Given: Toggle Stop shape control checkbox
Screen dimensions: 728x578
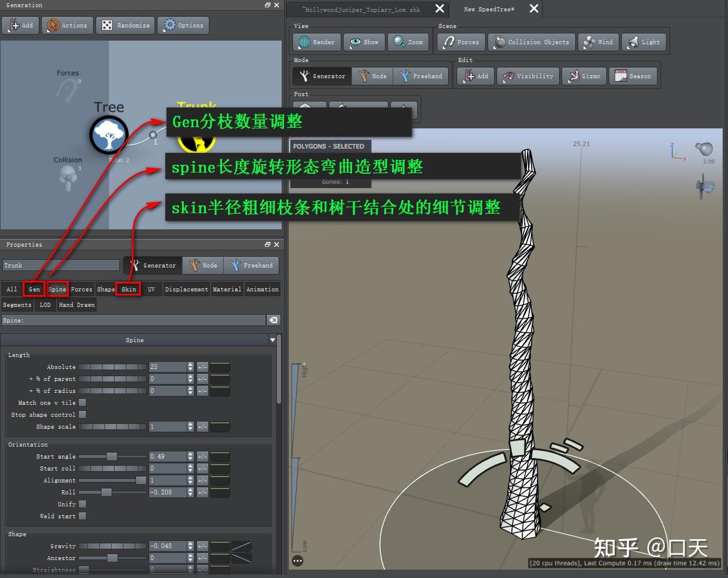Looking at the screenshot, I should (x=82, y=414).
